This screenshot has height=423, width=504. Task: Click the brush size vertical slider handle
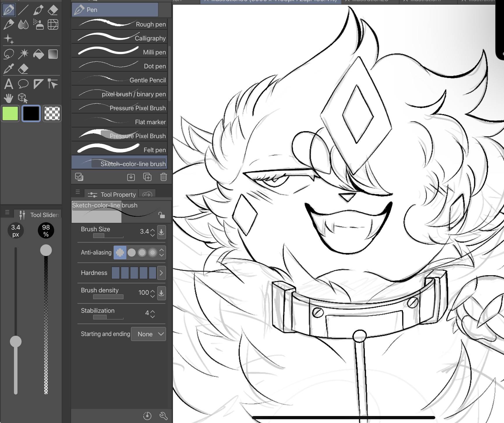pyautogui.click(x=16, y=342)
